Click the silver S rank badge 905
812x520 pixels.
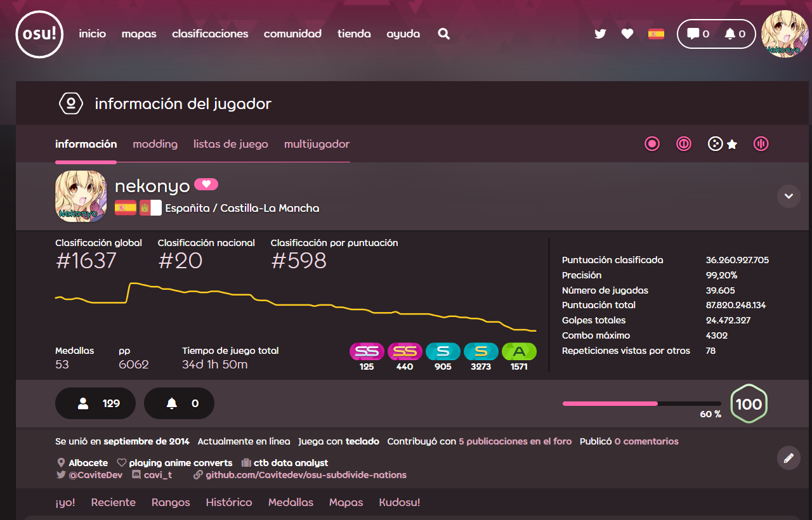pos(443,351)
